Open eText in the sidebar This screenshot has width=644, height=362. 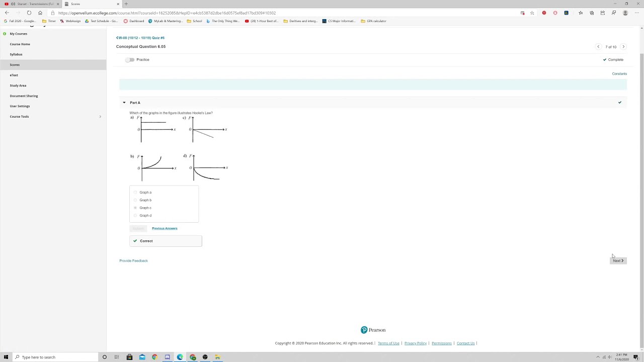(x=14, y=75)
